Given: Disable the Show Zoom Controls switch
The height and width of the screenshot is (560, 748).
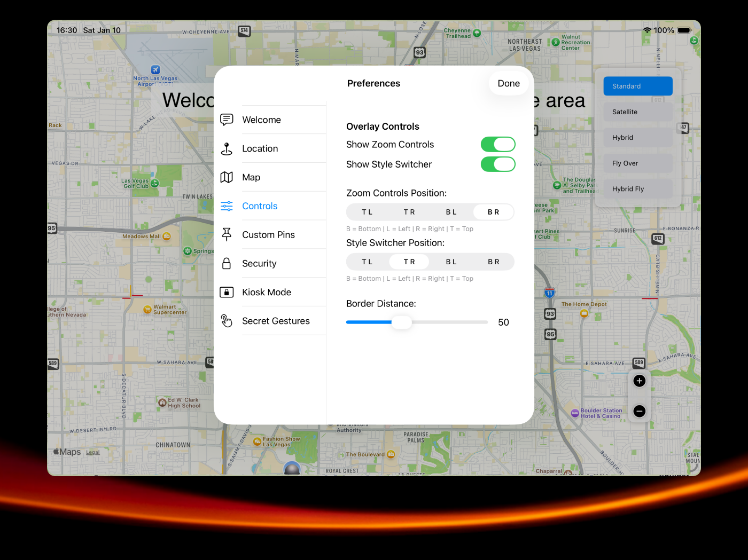Looking at the screenshot, I should coord(498,145).
